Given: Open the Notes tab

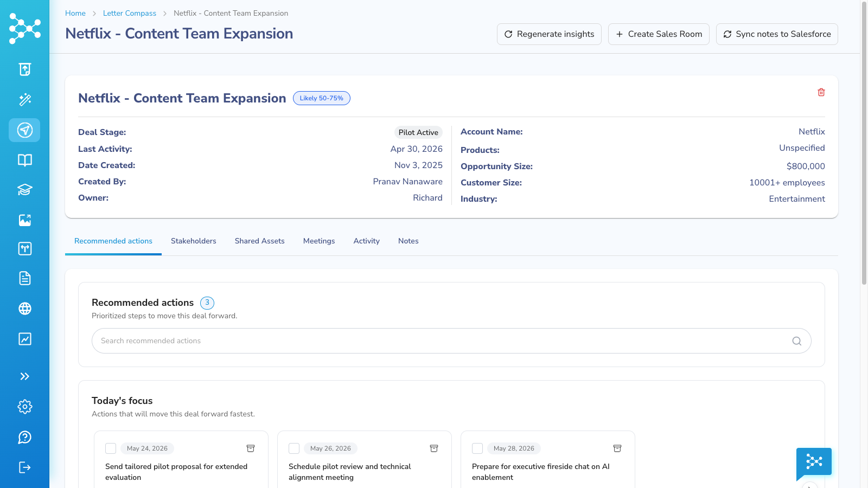Looking at the screenshot, I should click(409, 241).
